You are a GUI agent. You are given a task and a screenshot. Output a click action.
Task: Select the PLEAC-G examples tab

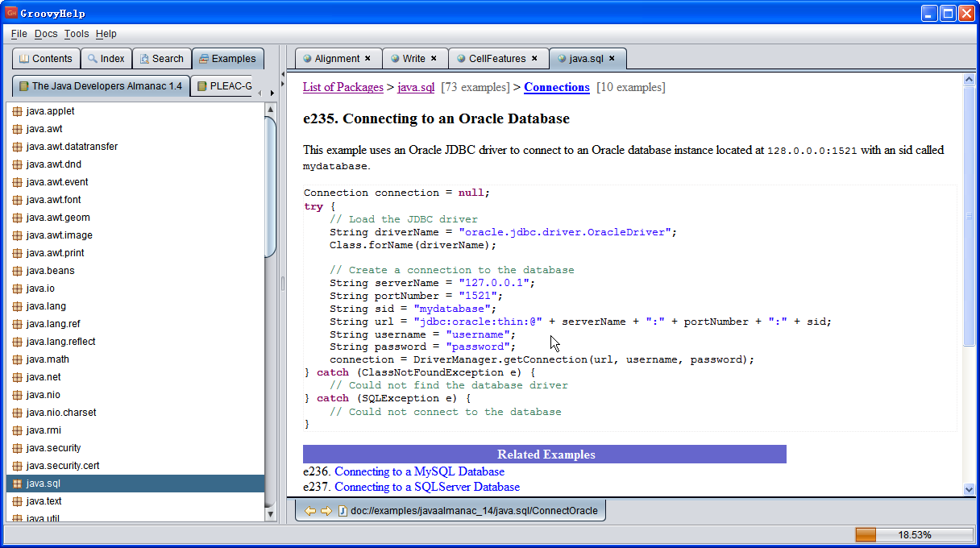click(x=223, y=86)
